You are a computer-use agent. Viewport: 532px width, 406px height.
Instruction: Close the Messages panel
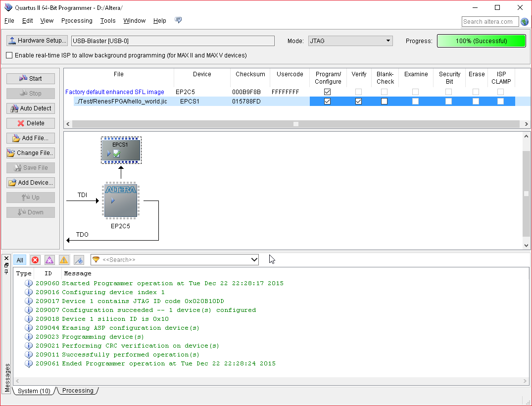(x=6, y=258)
